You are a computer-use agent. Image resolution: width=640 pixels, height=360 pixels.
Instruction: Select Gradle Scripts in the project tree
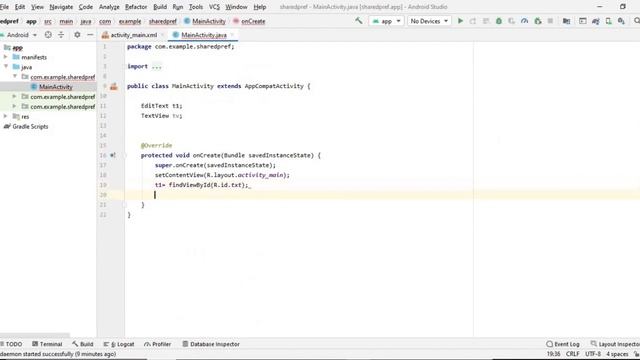click(30, 127)
